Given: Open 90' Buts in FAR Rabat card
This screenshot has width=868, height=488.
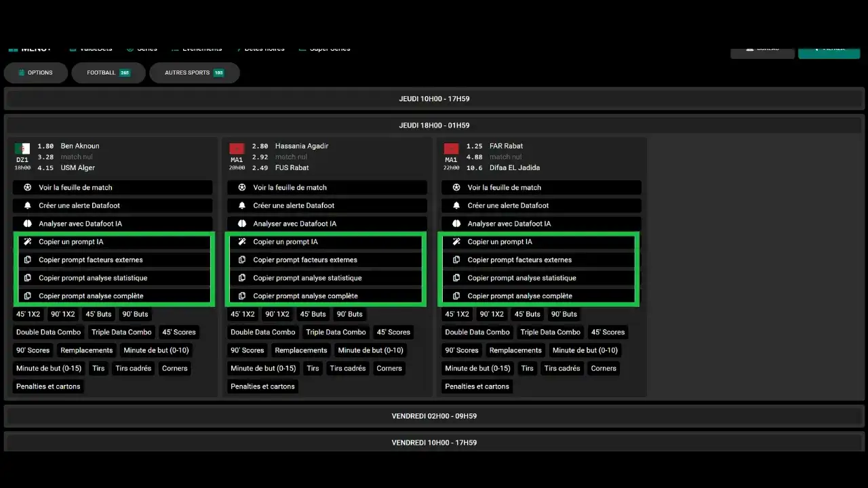Looking at the screenshot, I should [564, 314].
